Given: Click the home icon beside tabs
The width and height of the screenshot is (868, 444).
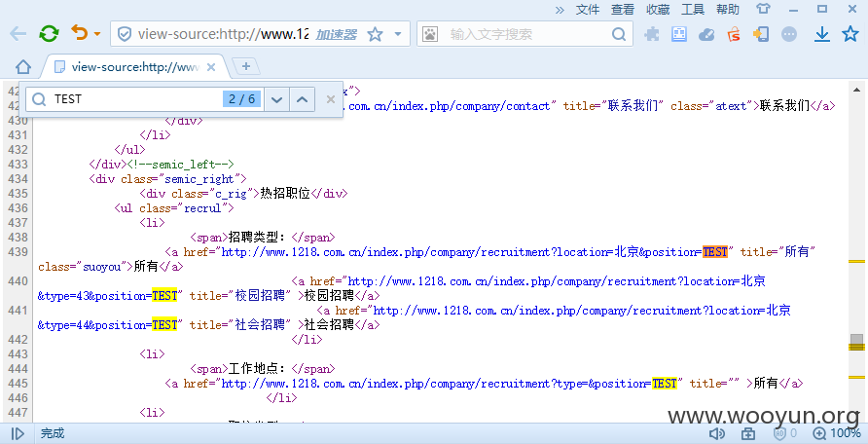Looking at the screenshot, I should (x=22, y=67).
